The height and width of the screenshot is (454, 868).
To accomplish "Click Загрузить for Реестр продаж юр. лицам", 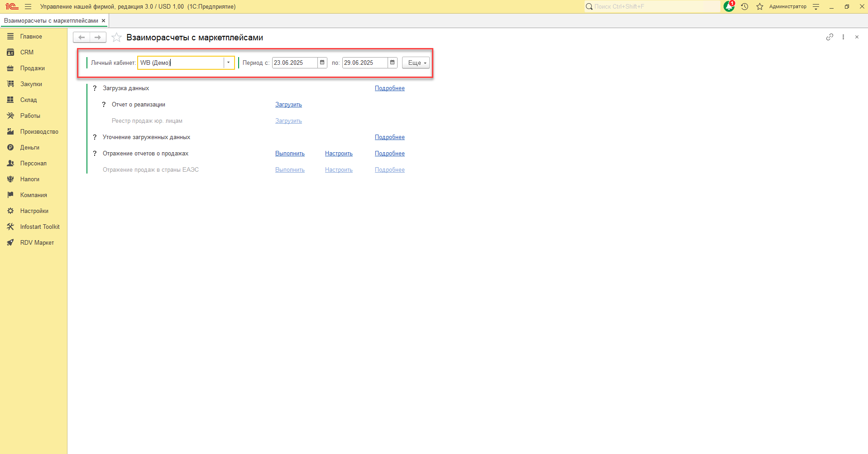I will click(288, 121).
